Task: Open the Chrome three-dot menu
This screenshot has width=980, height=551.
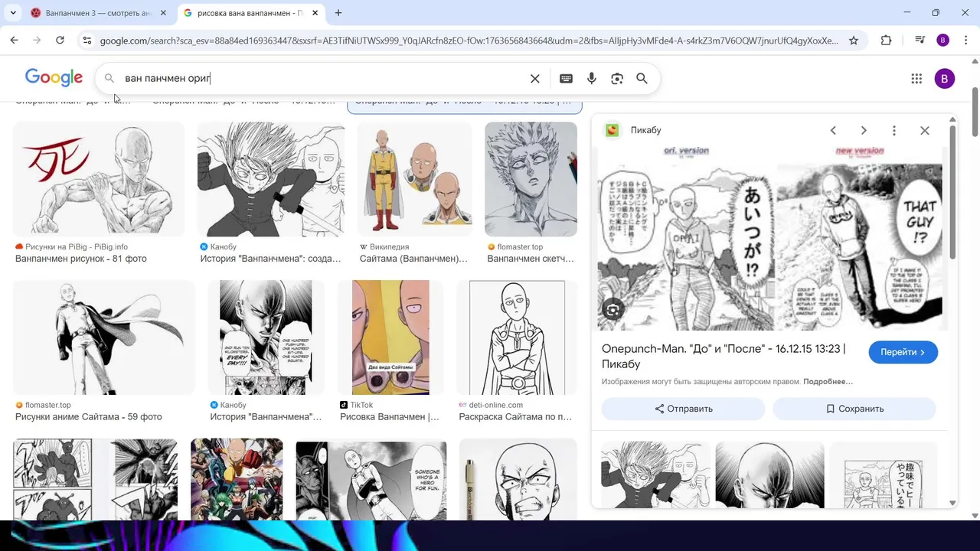Action: pyautogui.click(x=965, y=41)
